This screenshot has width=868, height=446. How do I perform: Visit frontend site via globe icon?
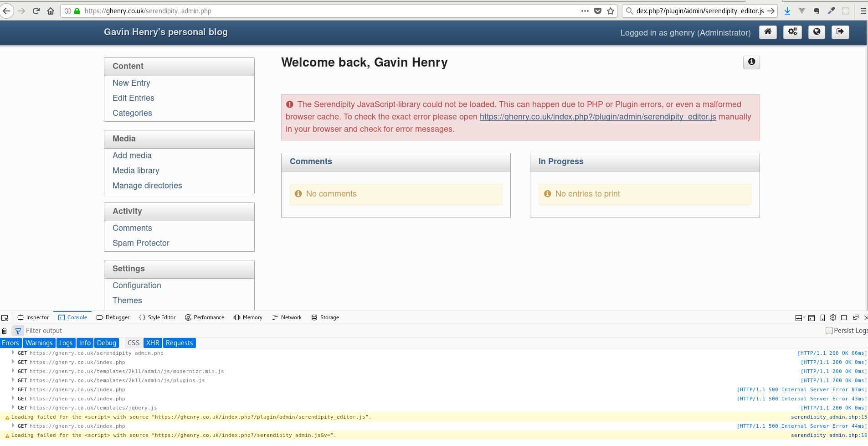click(817, 32)
